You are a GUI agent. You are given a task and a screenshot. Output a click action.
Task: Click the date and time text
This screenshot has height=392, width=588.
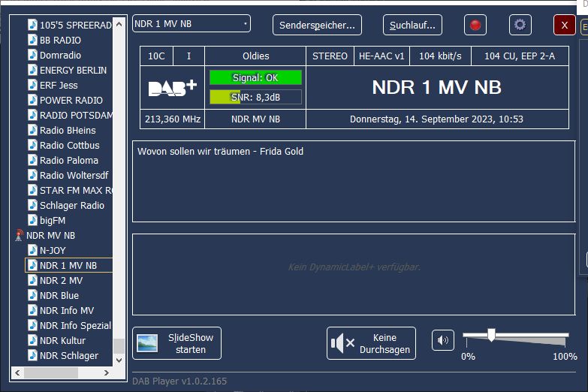(436, 119)
